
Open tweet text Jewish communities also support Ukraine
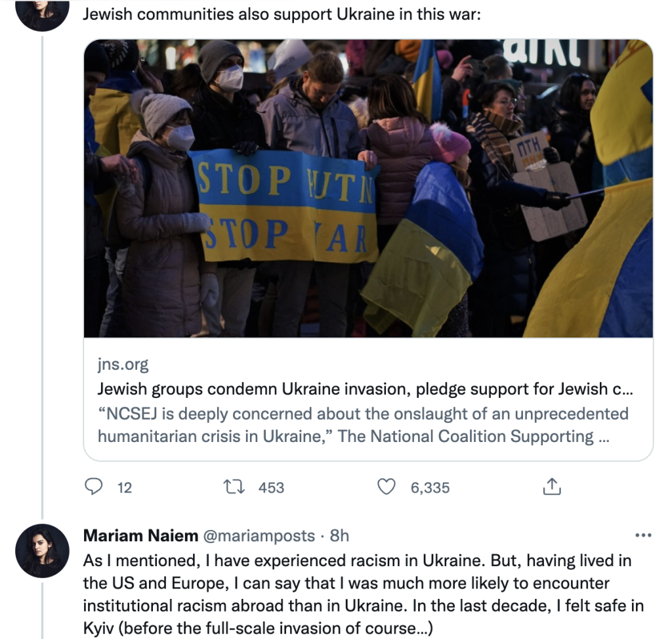(x=282, y=14)
